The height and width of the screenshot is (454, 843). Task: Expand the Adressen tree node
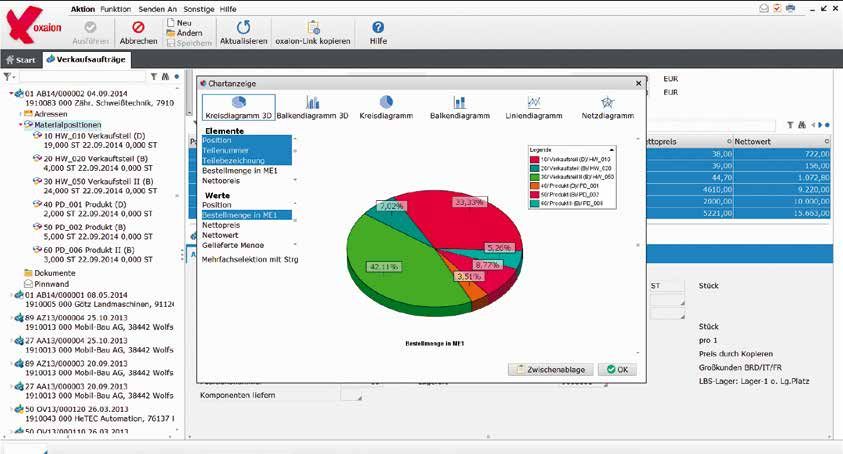21,114
